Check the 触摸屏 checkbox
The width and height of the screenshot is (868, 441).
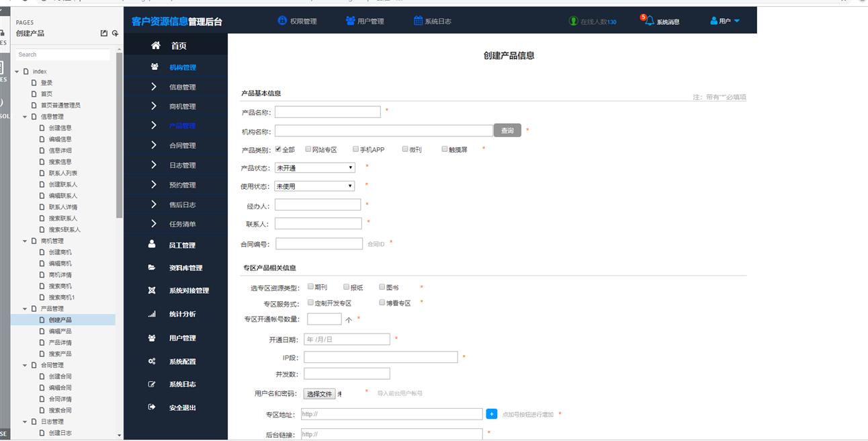[445, 149]
